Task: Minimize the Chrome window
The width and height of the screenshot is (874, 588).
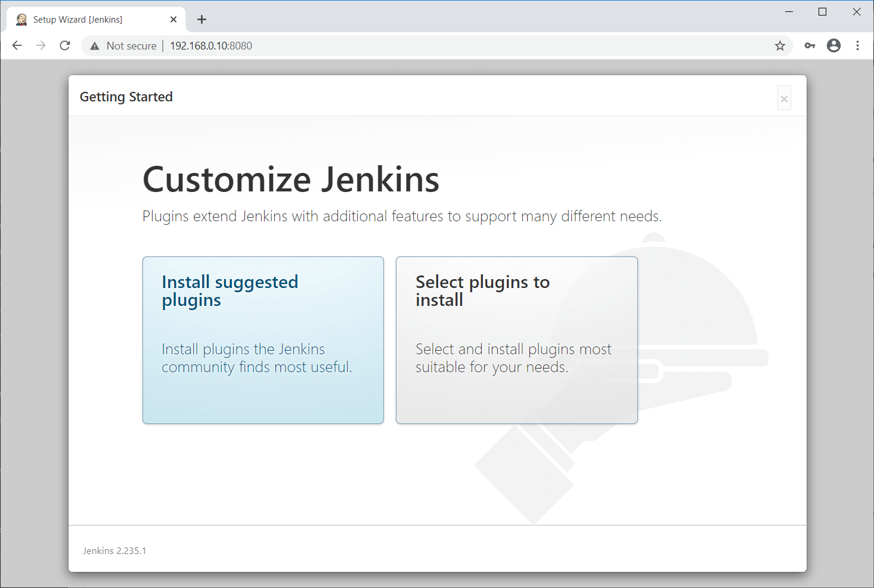Action: click(x=789, y=12)
